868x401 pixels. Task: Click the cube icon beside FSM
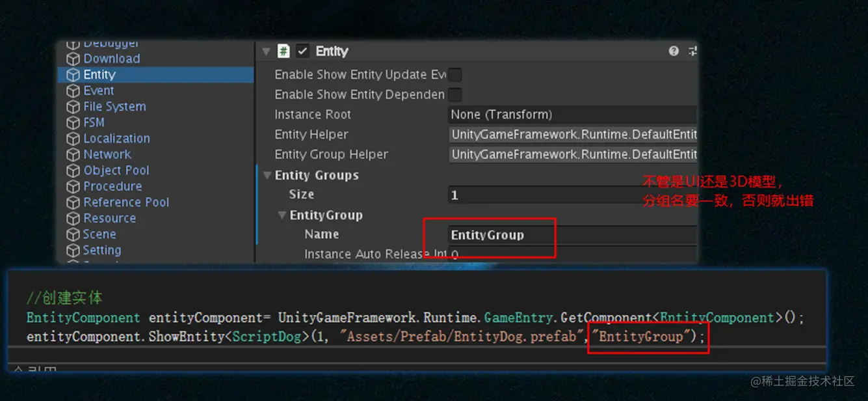[73, 123]
